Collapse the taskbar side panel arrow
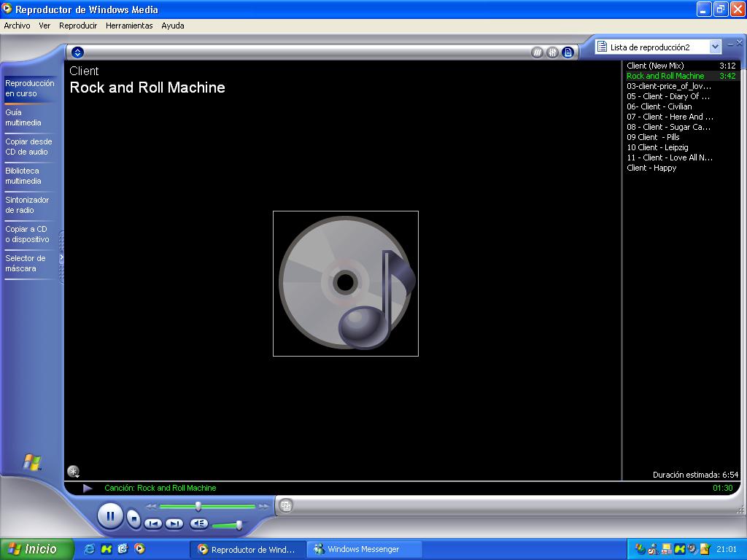This screenshot has width=747, height=560. tap(61, 257)
